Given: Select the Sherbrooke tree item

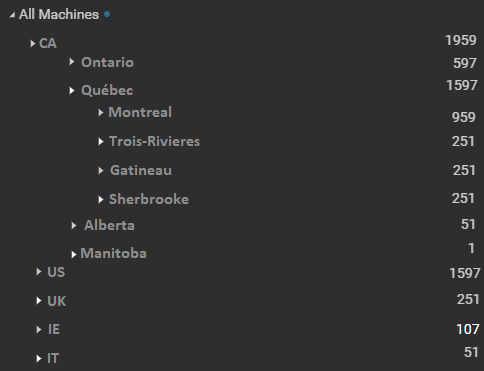Looking at the screenshot, I should point(149,199).
